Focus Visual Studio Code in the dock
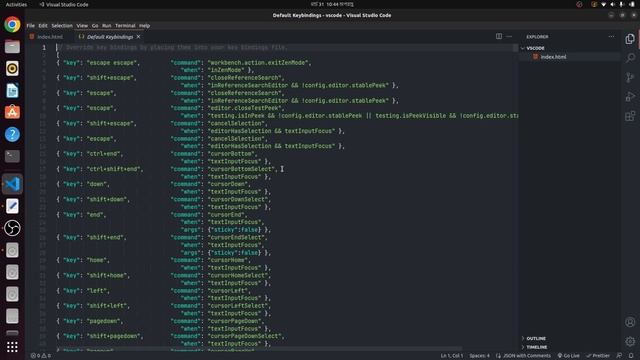Viewport: 640px width, 360px height. [x=12, y=184]
